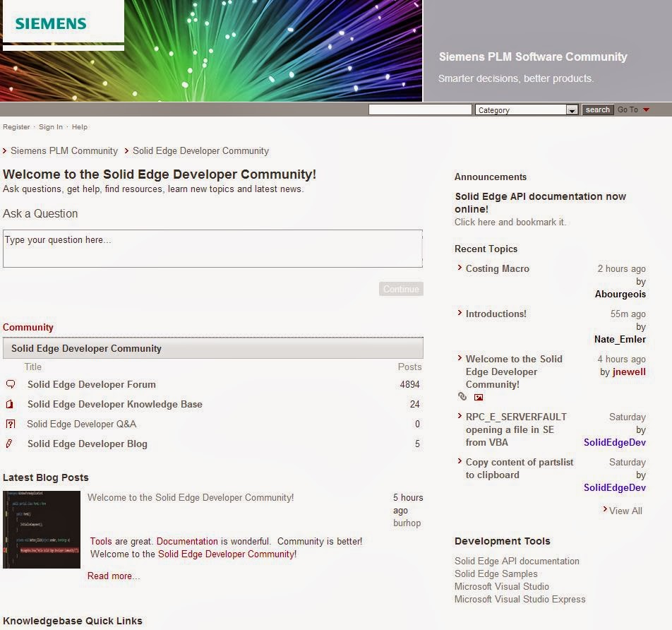Click the image attachment icon under Welcome topic
672x630 pixels.
(x=479, y=397)
